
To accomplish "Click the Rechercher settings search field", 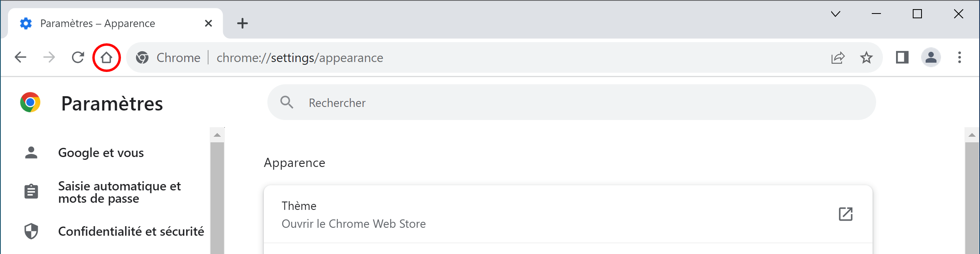I will click(571, 103).
